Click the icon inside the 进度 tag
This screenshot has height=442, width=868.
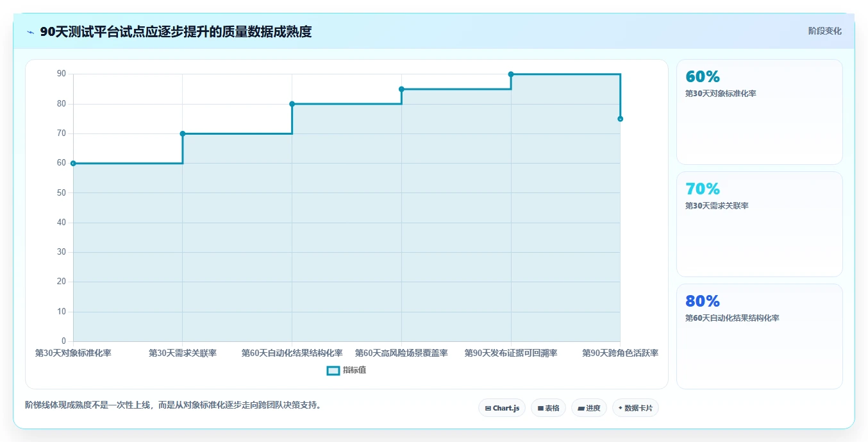581,408
